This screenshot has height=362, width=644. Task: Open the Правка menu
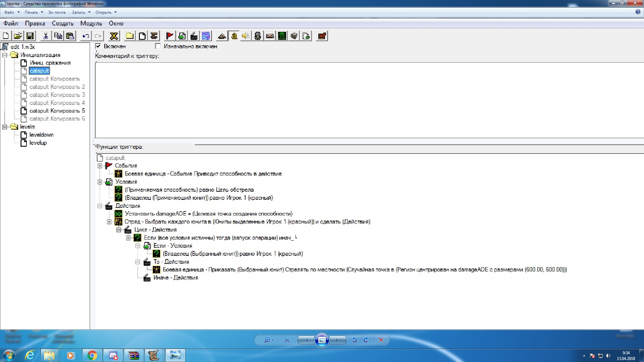click(35, 23)
